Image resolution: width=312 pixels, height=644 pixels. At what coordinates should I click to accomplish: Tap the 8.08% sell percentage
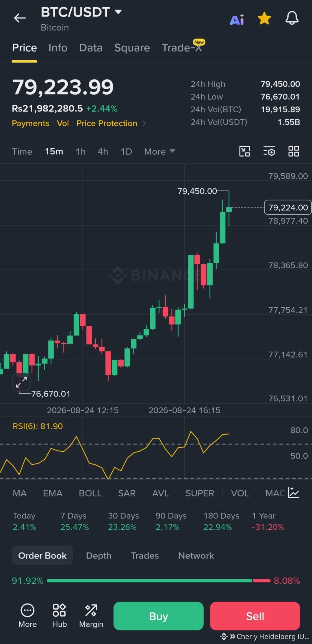coord(287,581)
